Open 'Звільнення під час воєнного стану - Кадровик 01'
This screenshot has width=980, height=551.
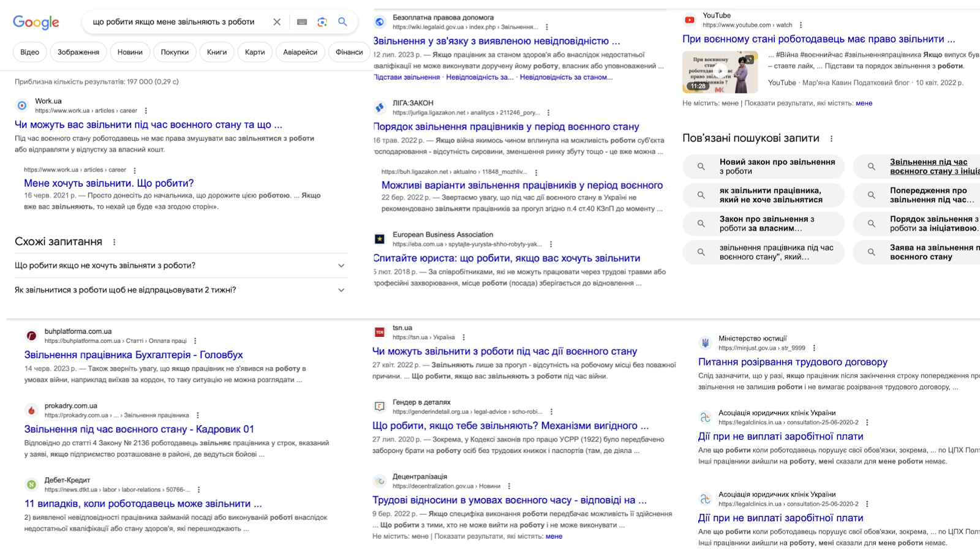pos(139,430)
